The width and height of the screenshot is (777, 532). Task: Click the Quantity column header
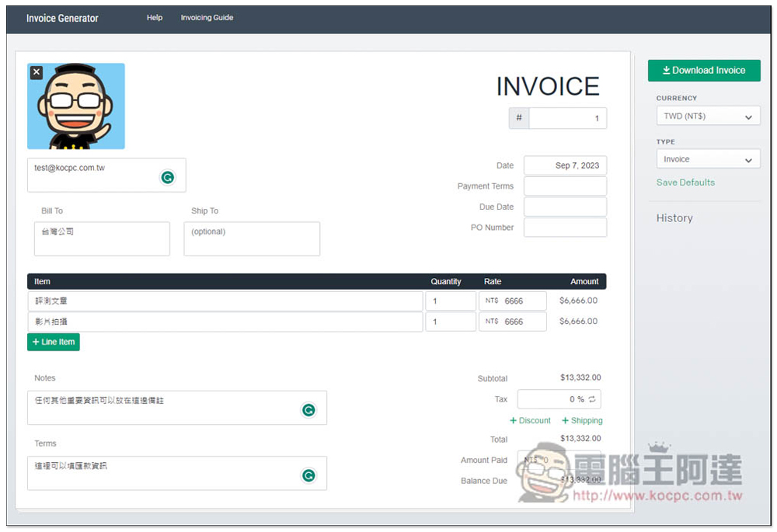pyautogui.click(x=446, y=281)
